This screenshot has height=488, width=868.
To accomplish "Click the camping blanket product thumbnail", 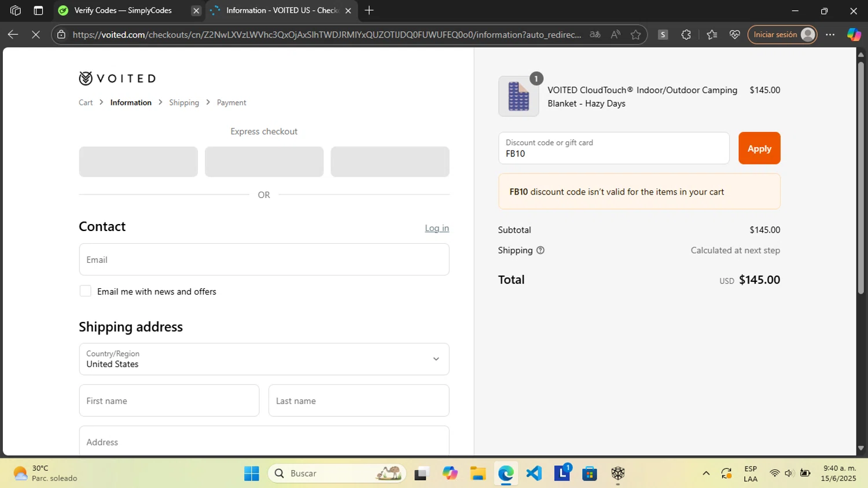I will click(x=518, y=96).
